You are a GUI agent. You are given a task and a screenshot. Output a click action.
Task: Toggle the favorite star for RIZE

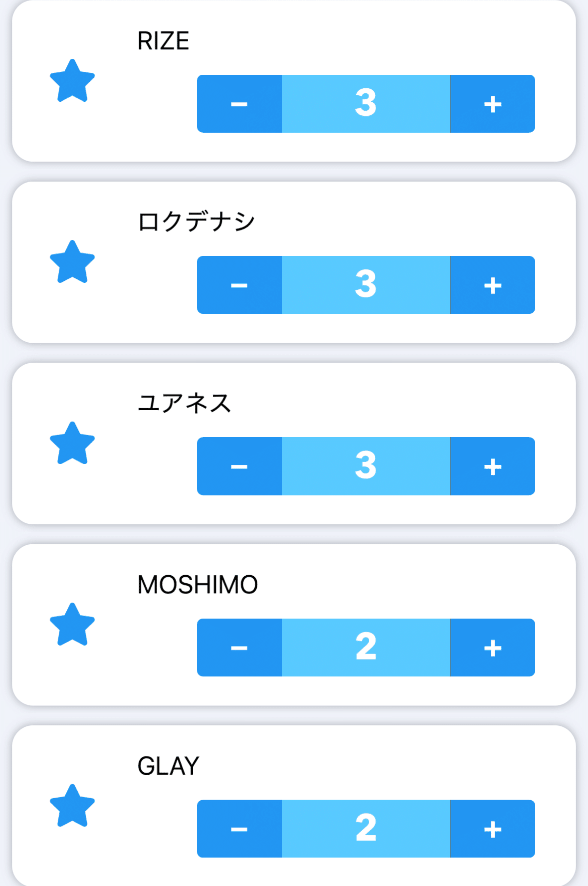pyautogui.click(x=72, y=81)
